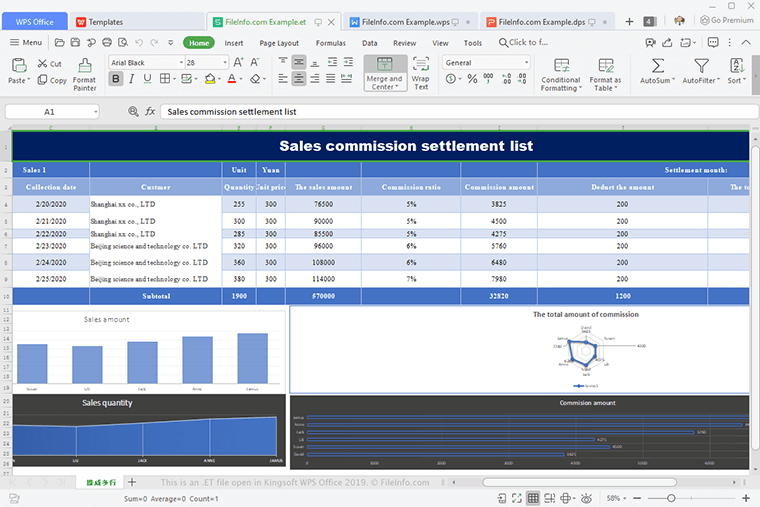This screenshot has height=507, width=760.
Task: Click the Conditional Formatting icon
Action: [560, 66]
